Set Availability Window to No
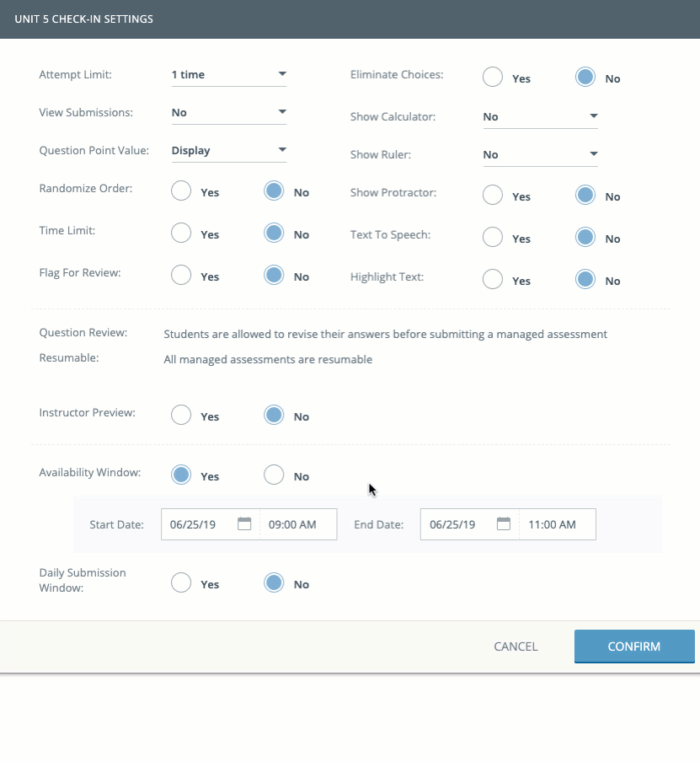Image resolution: width=700 pixels, height=762 pixels. tap(274, 475)
